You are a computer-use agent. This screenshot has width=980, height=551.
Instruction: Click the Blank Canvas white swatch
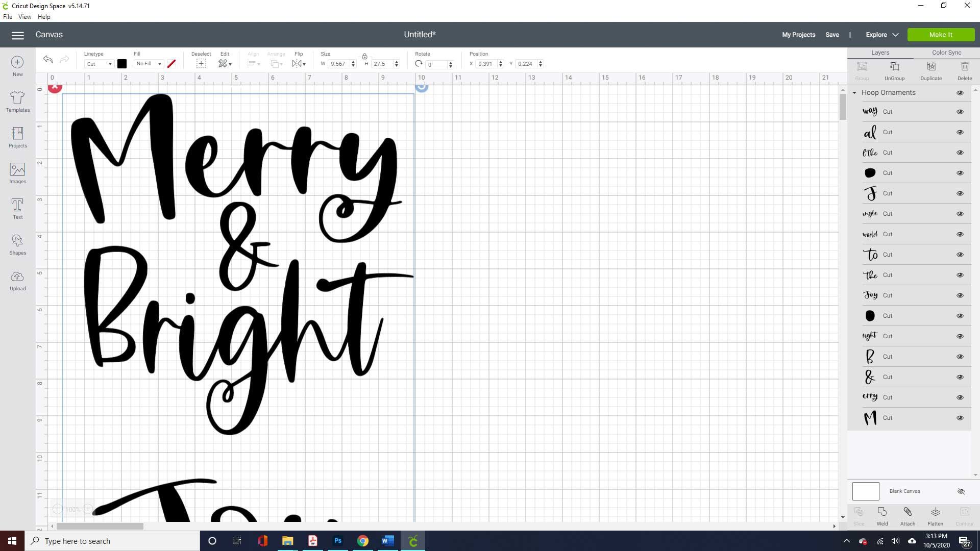point(866,491)
